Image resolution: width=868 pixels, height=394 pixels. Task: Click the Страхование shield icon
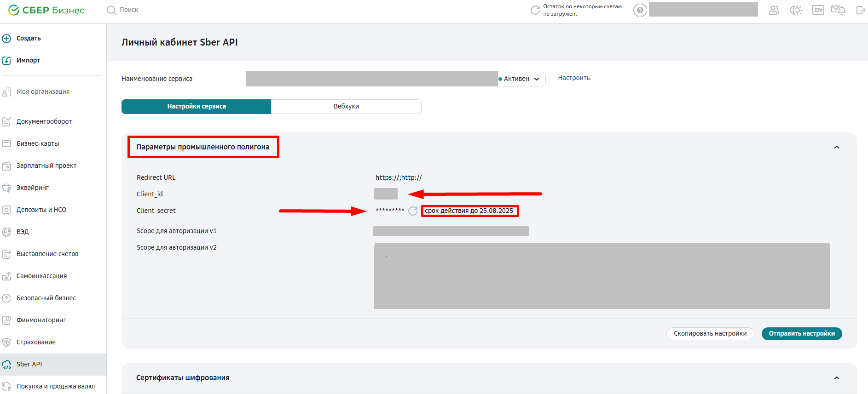[x=6, y=342]
